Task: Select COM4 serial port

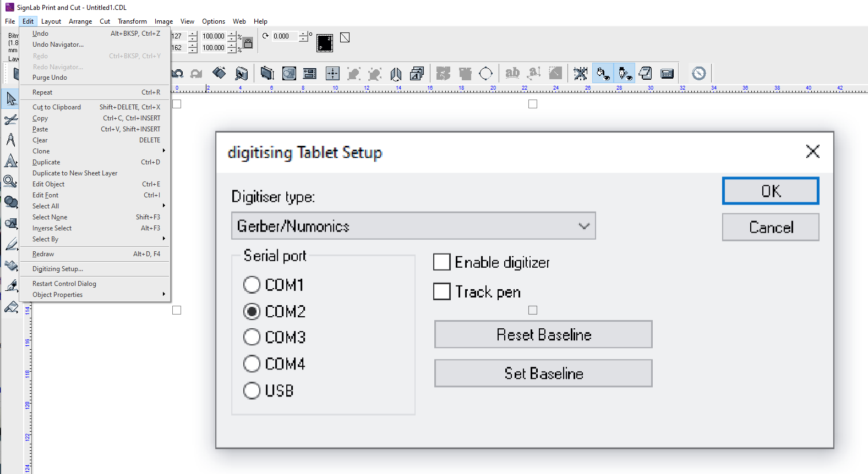Action: (252, 363)
